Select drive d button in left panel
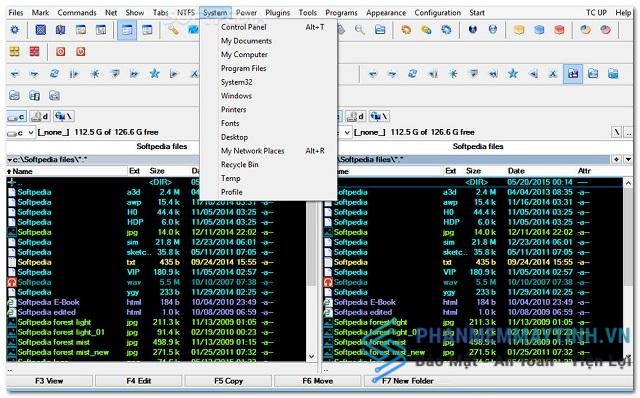The image size is (640, 398). (x=40, y=117)
